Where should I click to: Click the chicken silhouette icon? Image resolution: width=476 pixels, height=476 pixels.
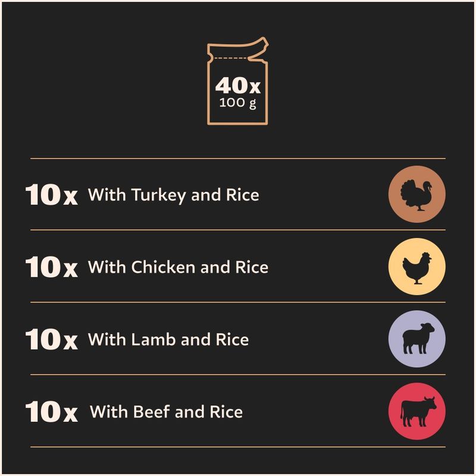click(x=417, y=268)
